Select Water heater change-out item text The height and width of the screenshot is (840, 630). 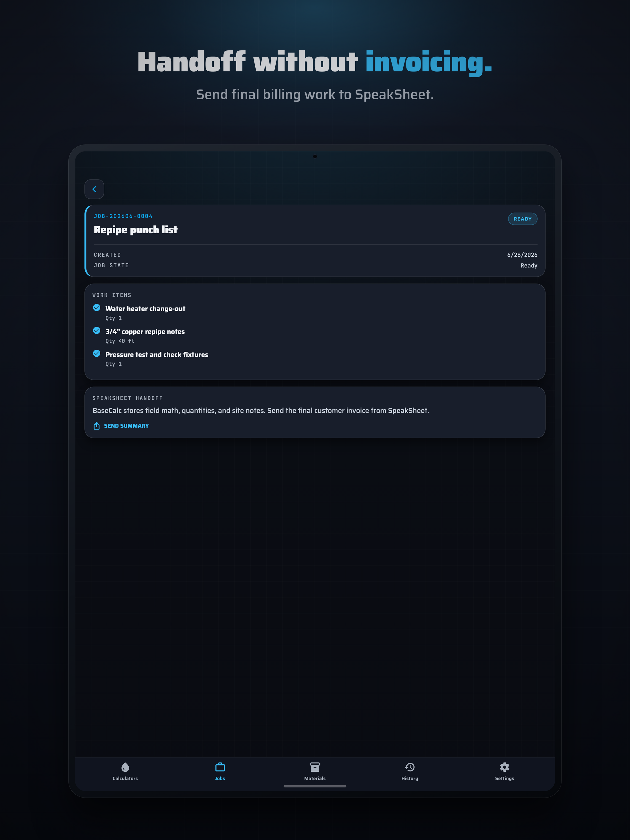point(145,309)
